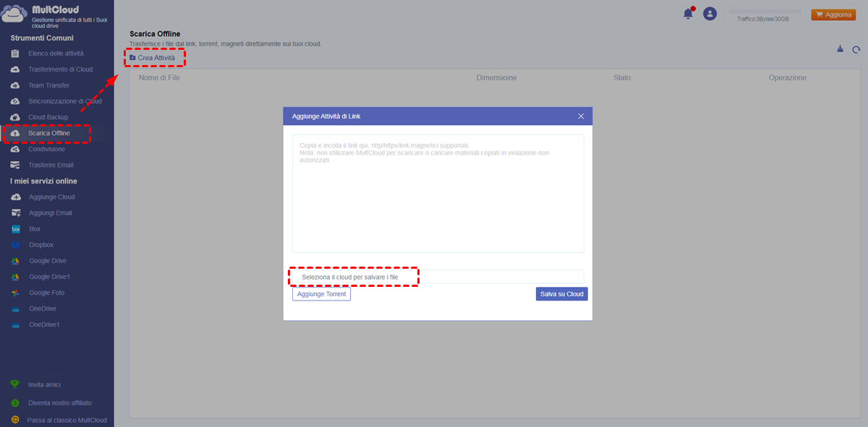Click Aggiungi Email link text
The width and height of the screenshot is (868, 427).
tap(51, 213)
